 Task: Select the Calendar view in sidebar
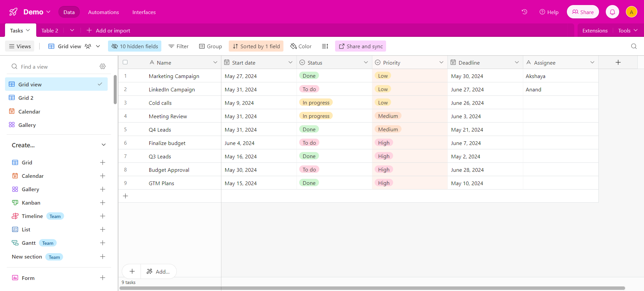(56, 112)
